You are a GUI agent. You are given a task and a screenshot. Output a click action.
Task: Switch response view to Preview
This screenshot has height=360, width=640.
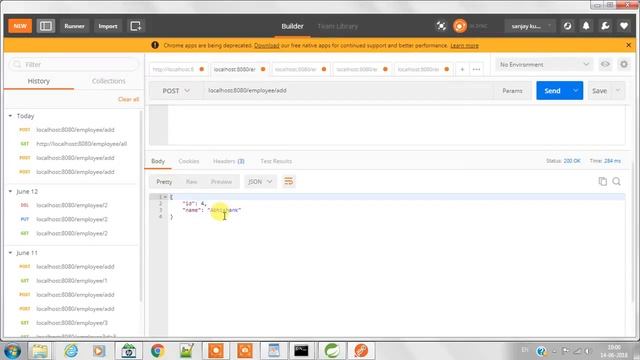(221, 182)
